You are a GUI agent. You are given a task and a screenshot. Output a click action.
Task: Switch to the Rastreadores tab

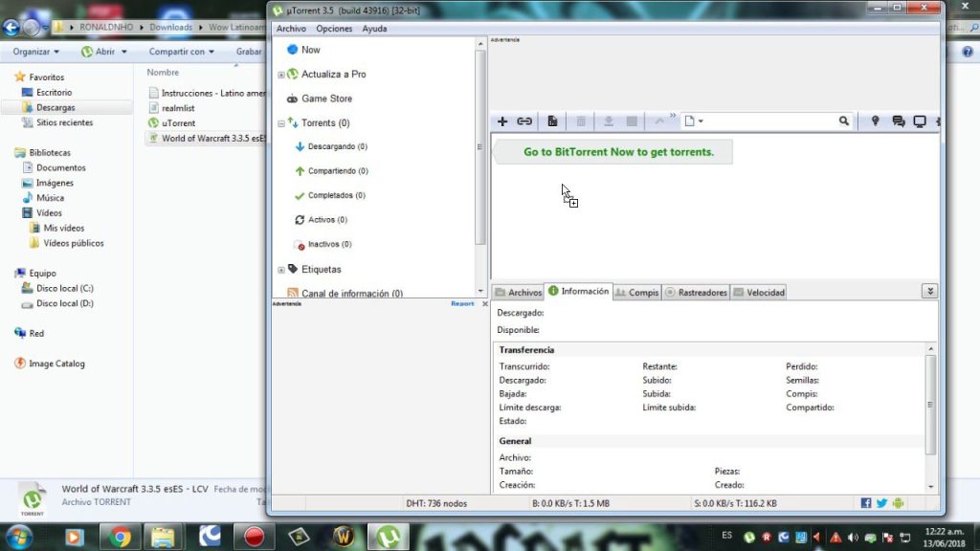click(x=696, y=292)
